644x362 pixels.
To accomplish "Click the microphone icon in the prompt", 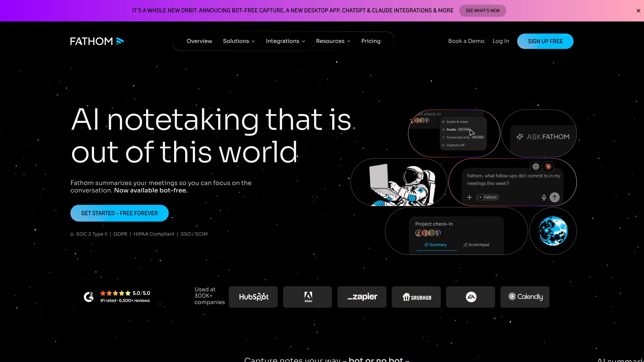I will (544, 197).
